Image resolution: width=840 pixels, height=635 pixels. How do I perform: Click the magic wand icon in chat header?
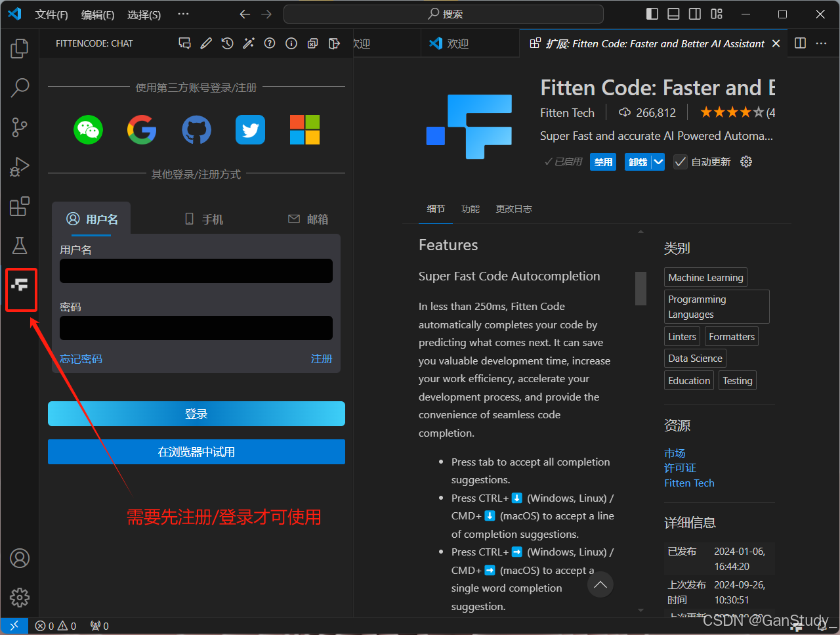pyautogui.click(x=248, y=43)
